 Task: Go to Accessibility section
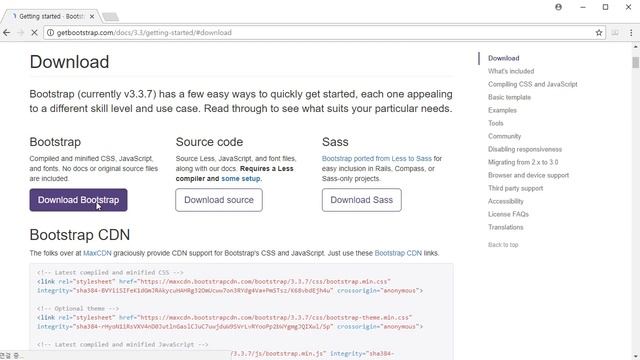point(506,201)
